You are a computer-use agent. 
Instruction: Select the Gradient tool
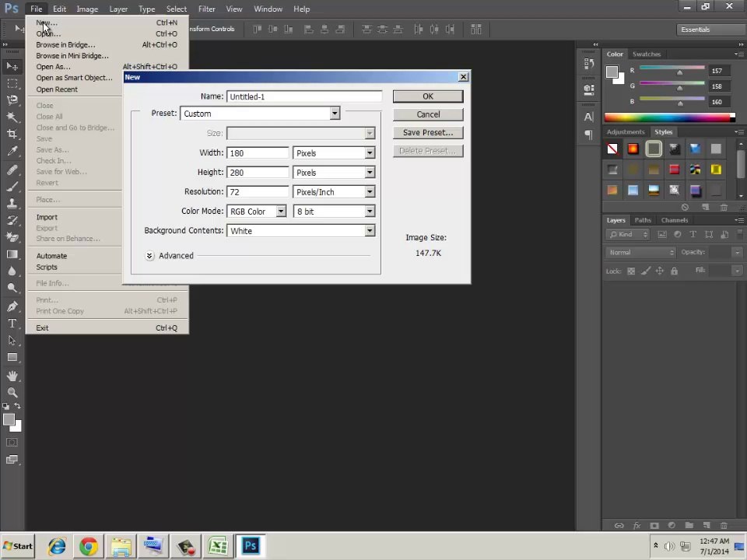coord(12,254)
